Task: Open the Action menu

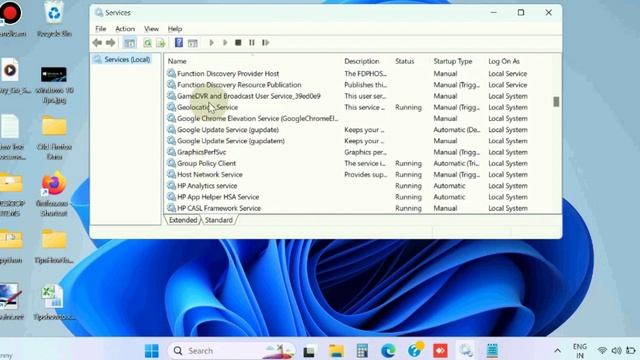Action: pyautogui.click(x=125, y=29)
